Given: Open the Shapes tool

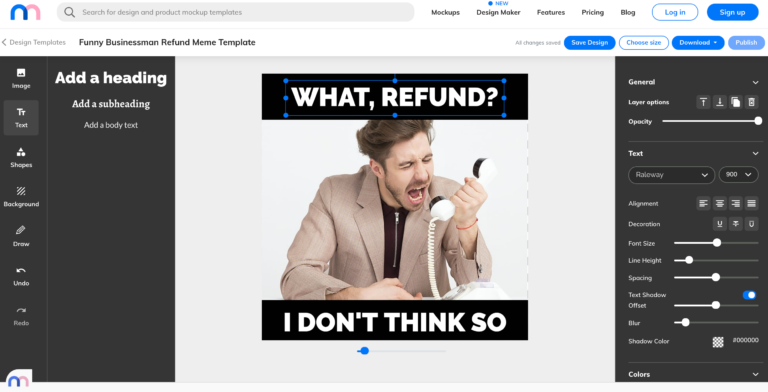Looking at the screenshot, I should (x=21, y=158).
